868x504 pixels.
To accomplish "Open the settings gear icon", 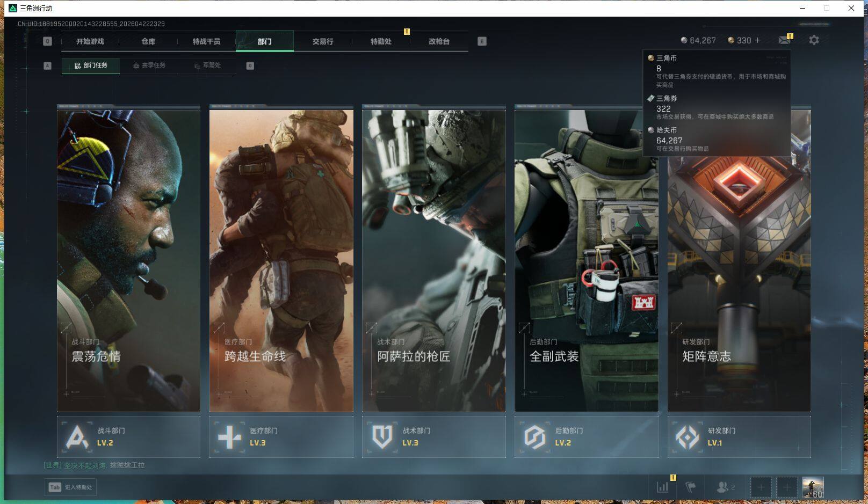I will tap(814, 40).
